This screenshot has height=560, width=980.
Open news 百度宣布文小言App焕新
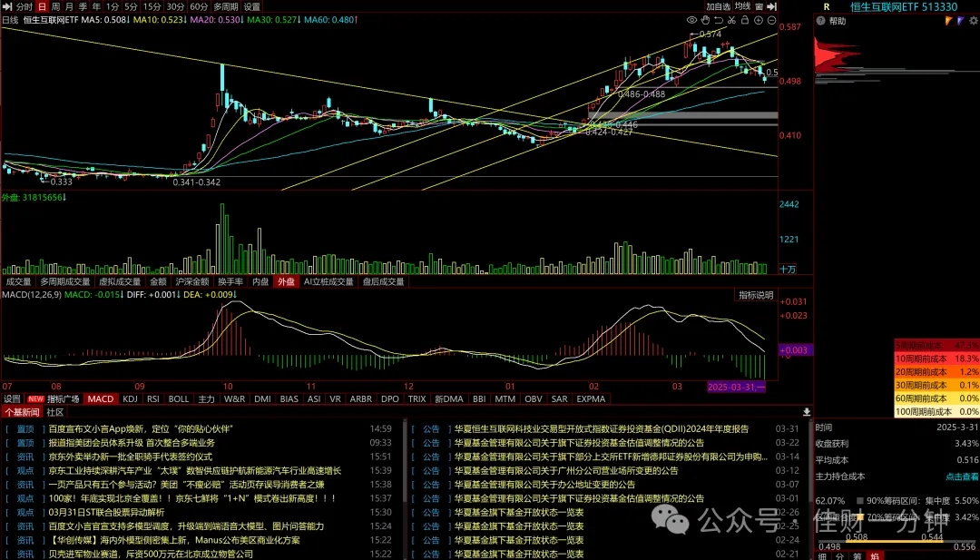click(141, 428)
